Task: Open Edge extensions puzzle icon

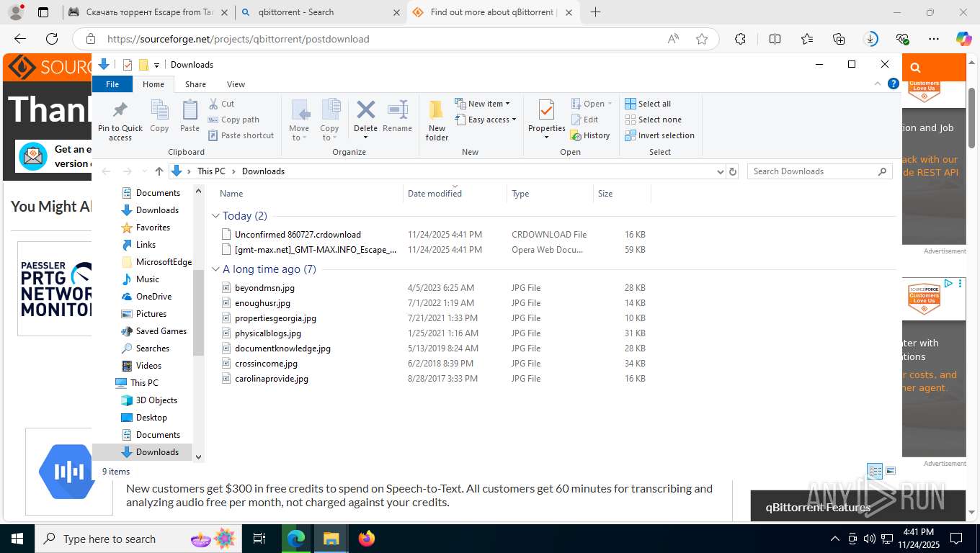Action: coord(740,39)
